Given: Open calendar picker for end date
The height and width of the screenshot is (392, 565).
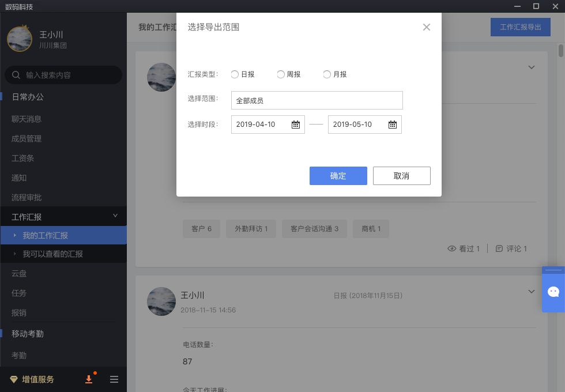Looking at the screenshot, I should pos(393,125).
